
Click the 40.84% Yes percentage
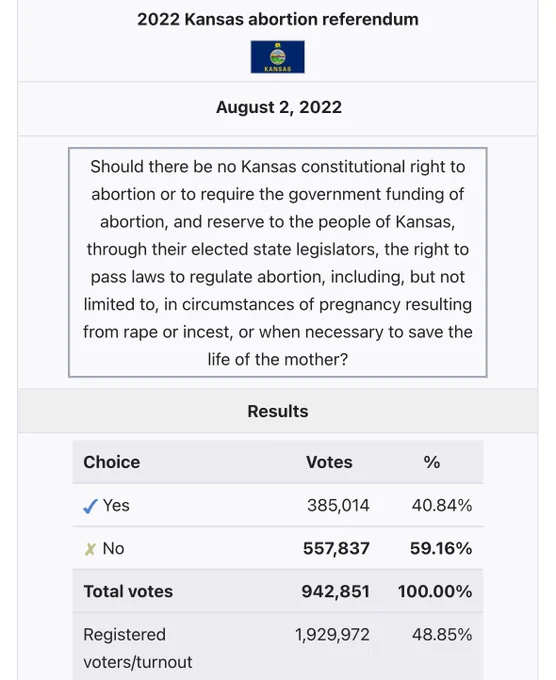[442, 505]
